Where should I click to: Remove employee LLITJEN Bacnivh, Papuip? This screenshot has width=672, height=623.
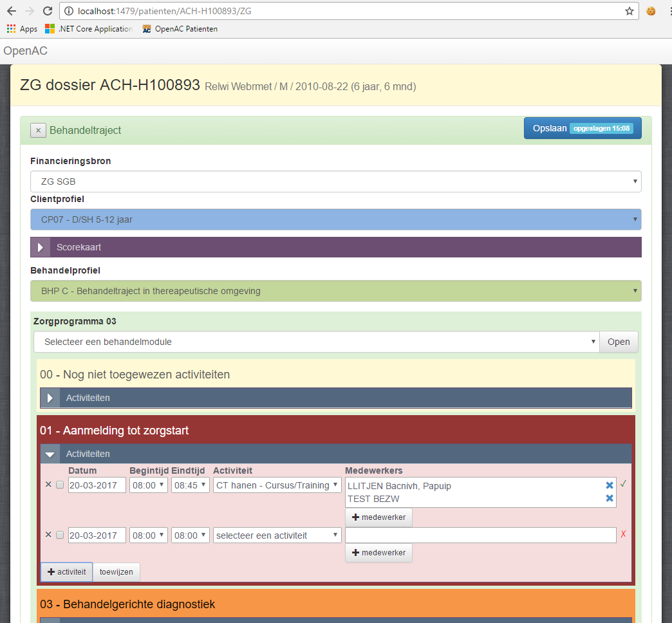pos(609,486)
